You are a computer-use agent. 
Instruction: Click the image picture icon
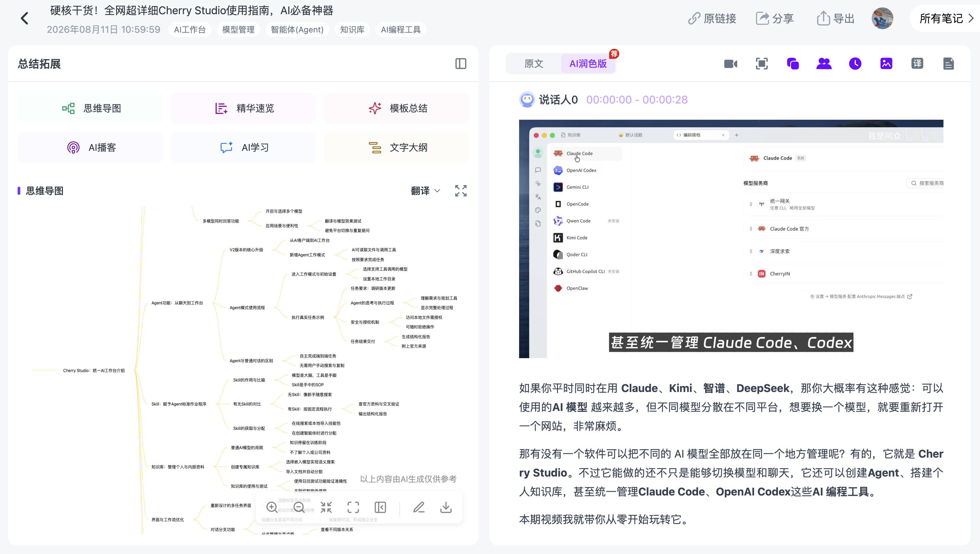[x=886, y=64]
